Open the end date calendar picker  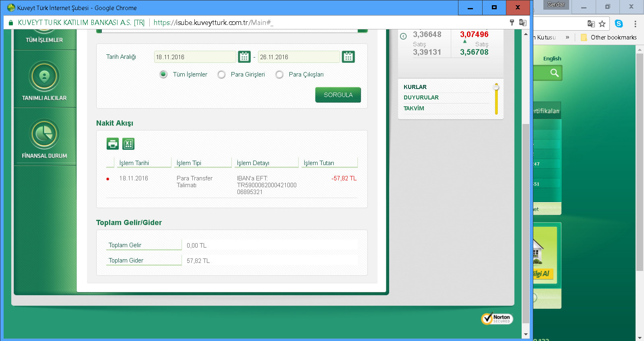[348, 57]
